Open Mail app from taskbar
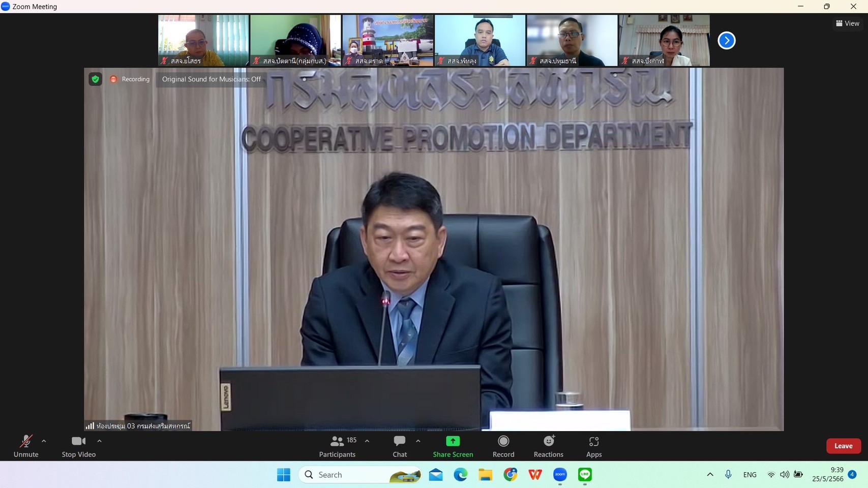The image size is (868, 488). click(x=436, y=475)
